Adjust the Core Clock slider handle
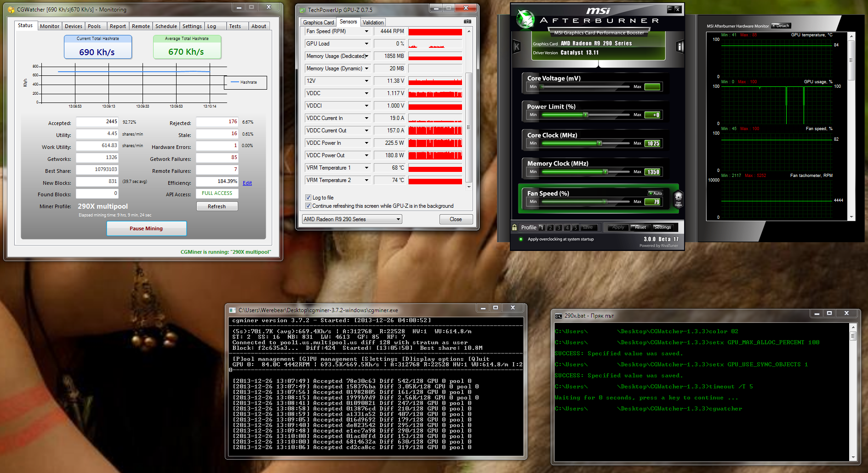 (600, 143)
